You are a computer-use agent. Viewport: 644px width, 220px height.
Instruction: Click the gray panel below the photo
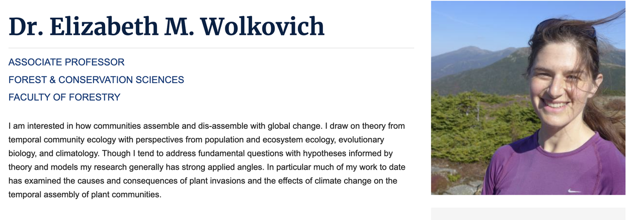528,213
